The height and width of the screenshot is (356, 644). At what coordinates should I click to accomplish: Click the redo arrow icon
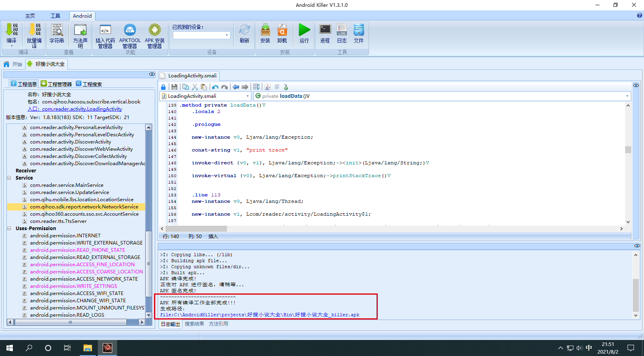tap(225, 87)
